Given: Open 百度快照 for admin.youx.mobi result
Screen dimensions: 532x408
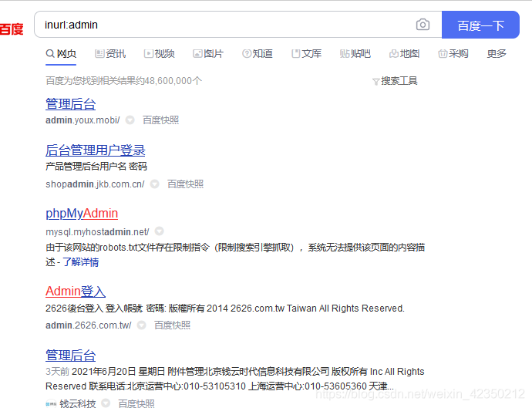Looking at the screenshot, I should 161,120.
